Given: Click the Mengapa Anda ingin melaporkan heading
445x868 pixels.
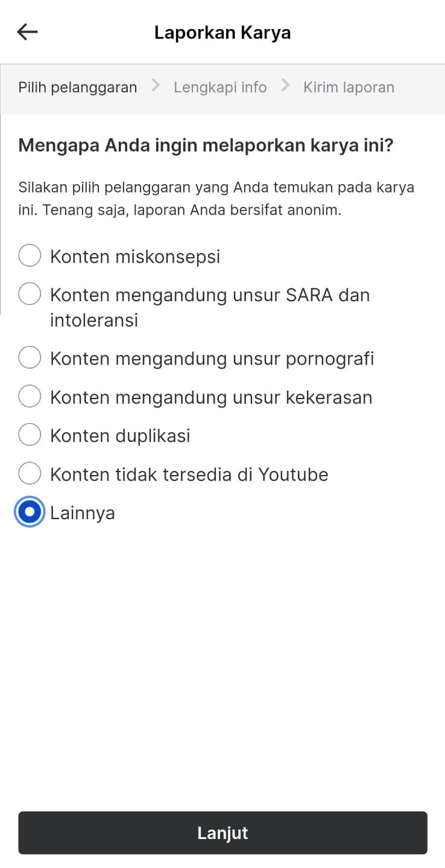Looking at the screenshot, I should click(206, 146).
